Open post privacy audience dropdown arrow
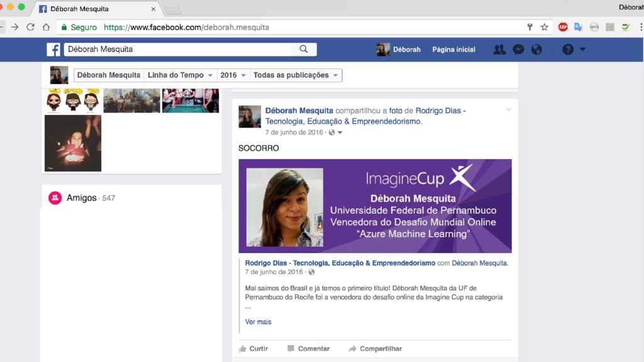 tap(340, 133)
